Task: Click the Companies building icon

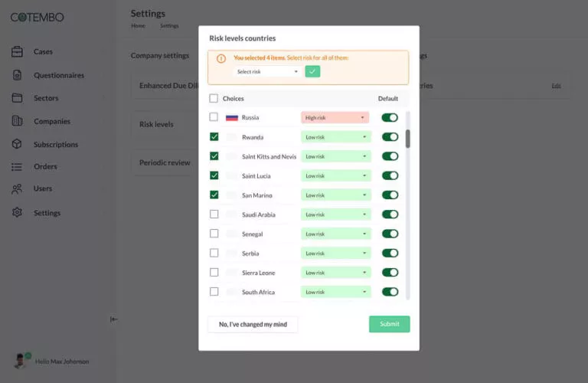Action: [17, 121]
